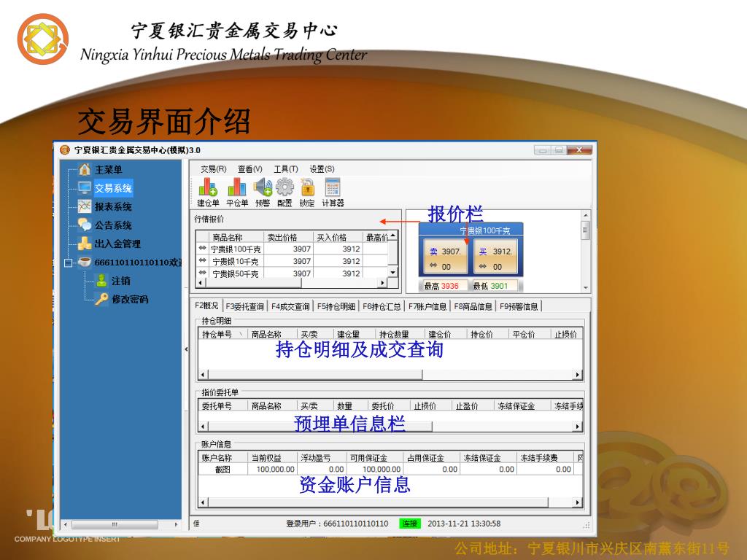This screenshot has height=560, width=747.
Task: Click the 卖出价格 column header
Action: pos(288,237)
